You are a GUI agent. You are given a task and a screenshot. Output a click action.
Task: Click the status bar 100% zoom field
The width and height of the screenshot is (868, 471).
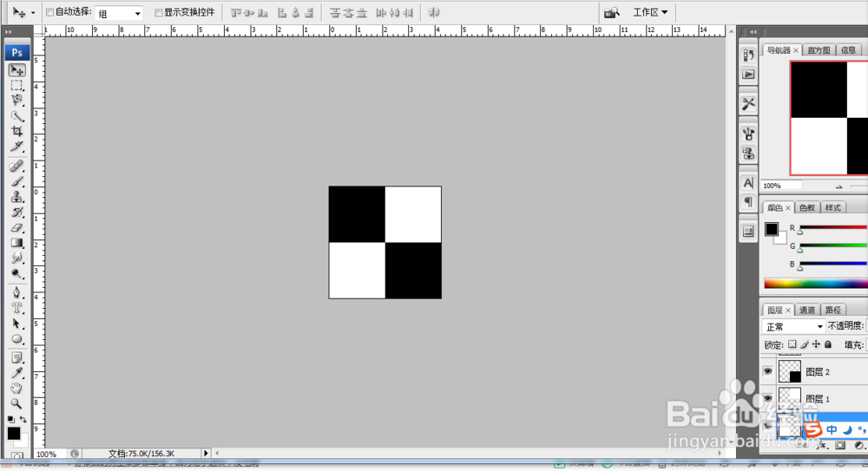(x=49, y=454)
